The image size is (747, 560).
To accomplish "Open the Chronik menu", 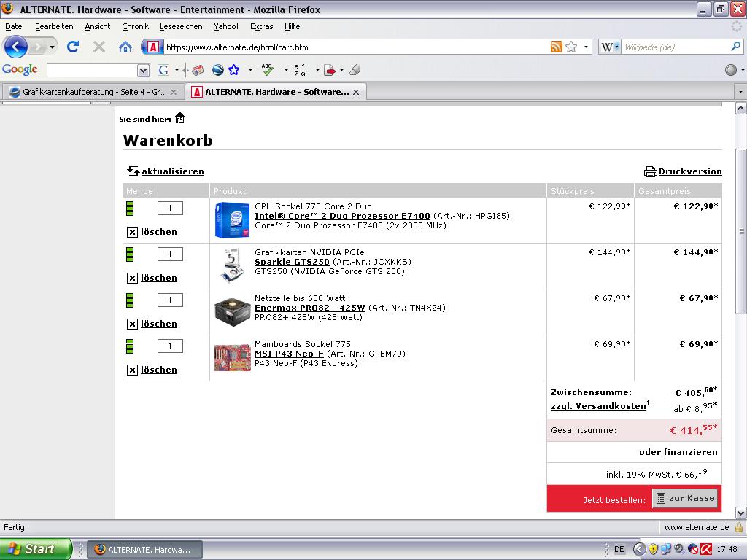I will pos(135,26).
